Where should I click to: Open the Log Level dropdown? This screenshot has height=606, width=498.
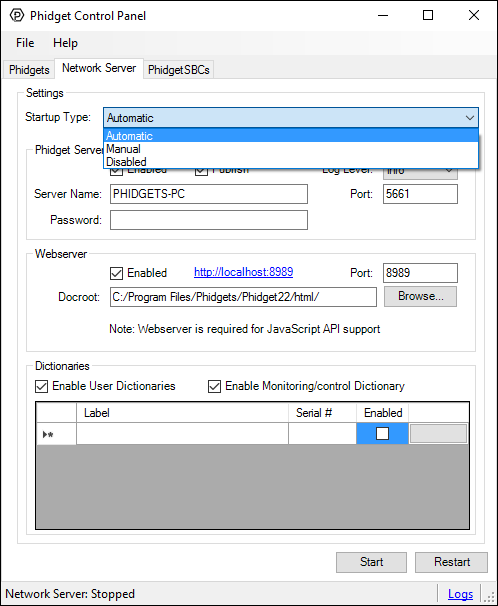tap(420, 174)
